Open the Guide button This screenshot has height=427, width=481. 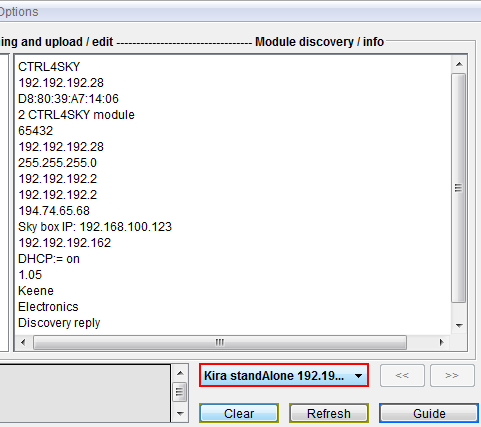point(429,414)
